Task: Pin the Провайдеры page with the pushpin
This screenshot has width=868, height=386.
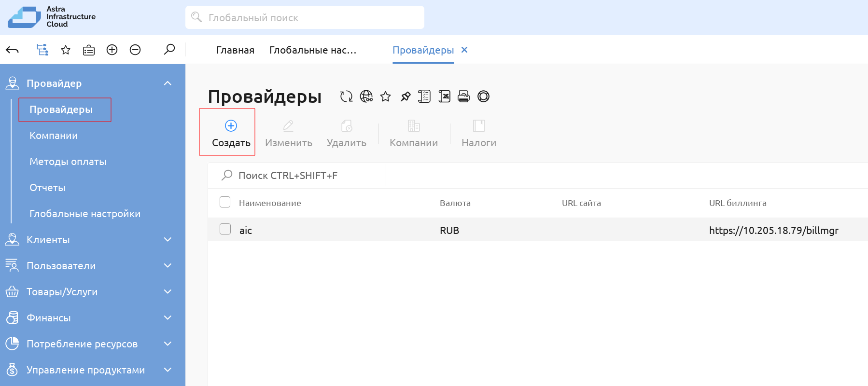Action: [406, 96]
